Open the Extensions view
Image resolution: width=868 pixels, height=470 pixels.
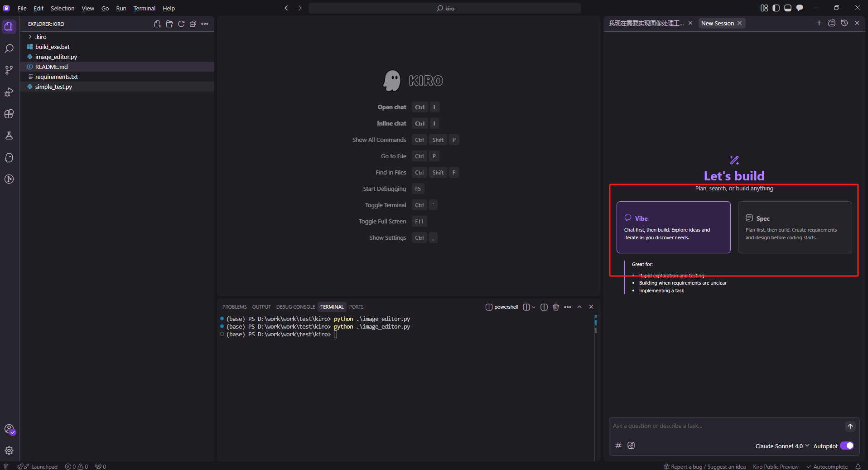9,114
